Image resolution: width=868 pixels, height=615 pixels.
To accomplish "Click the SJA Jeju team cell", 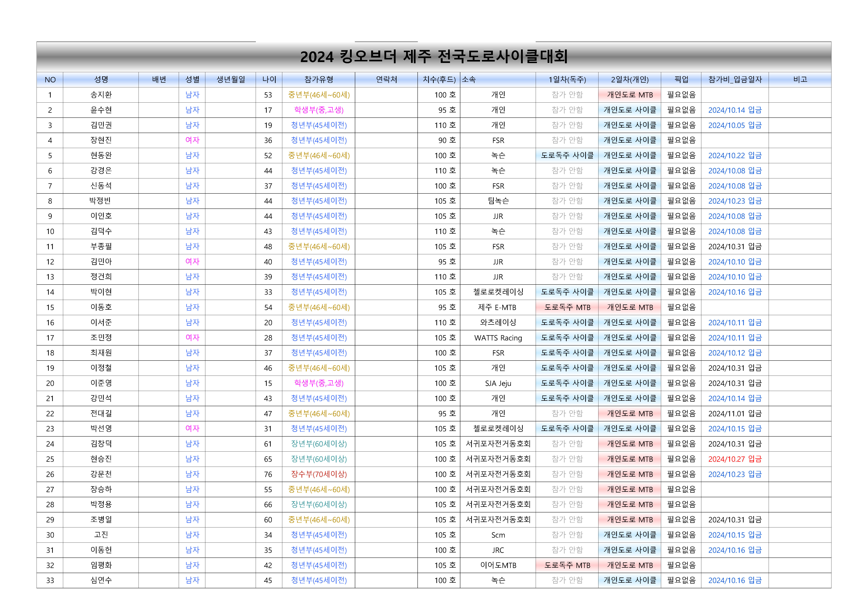I will tap(498, 383).
